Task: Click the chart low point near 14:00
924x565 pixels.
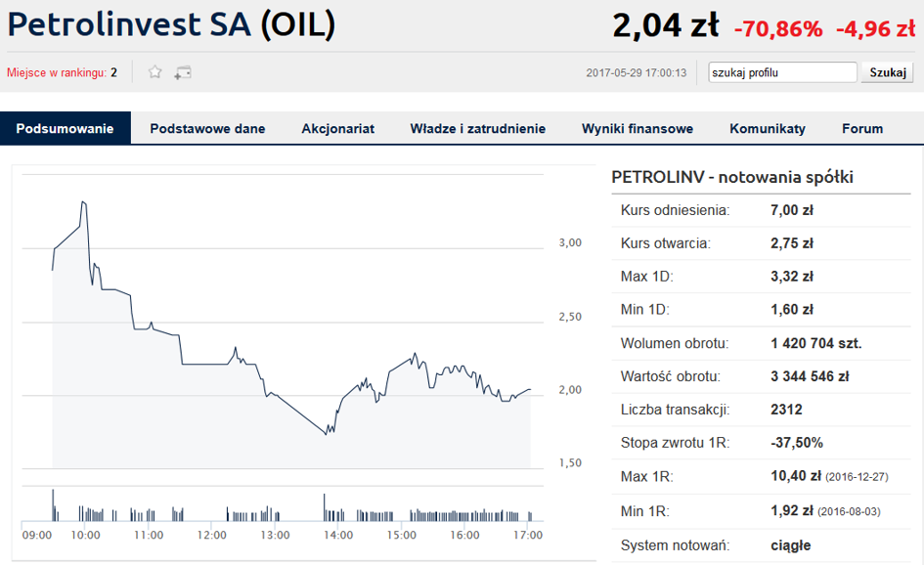Action: [326, 434]
